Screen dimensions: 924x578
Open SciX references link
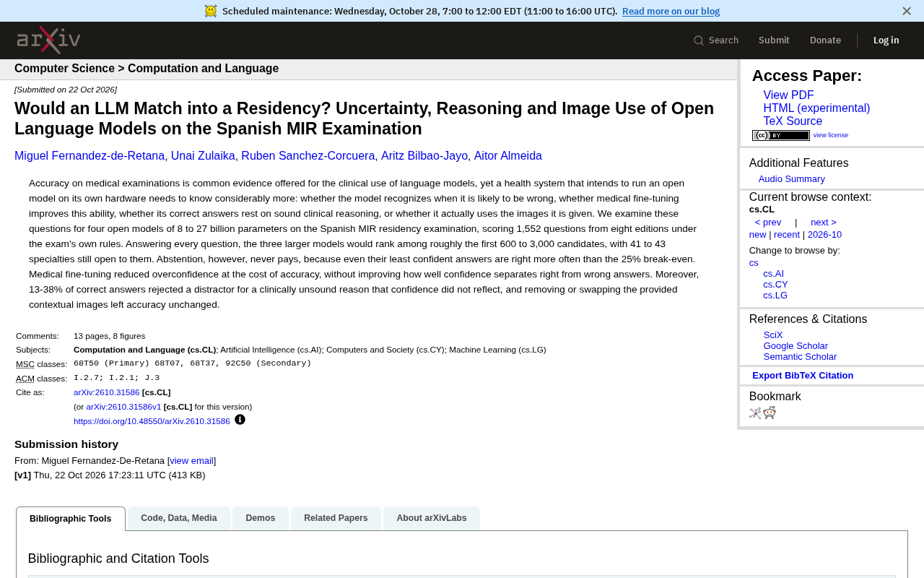[773, 335]
